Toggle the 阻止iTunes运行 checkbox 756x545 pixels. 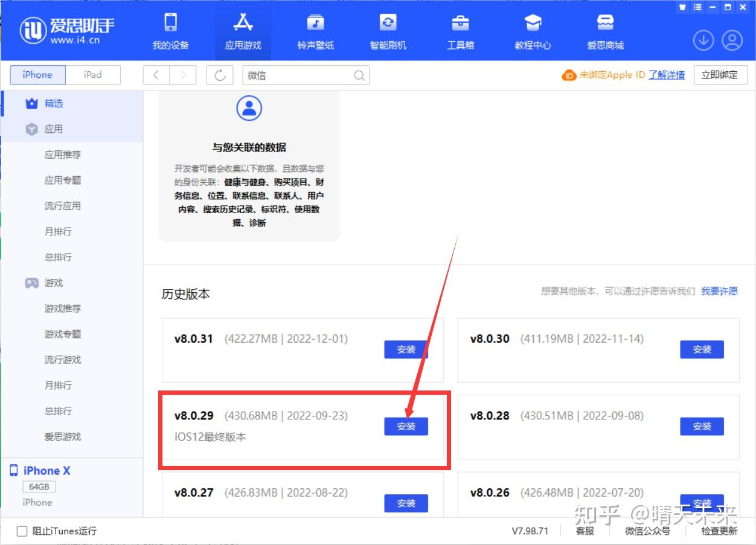22,531
